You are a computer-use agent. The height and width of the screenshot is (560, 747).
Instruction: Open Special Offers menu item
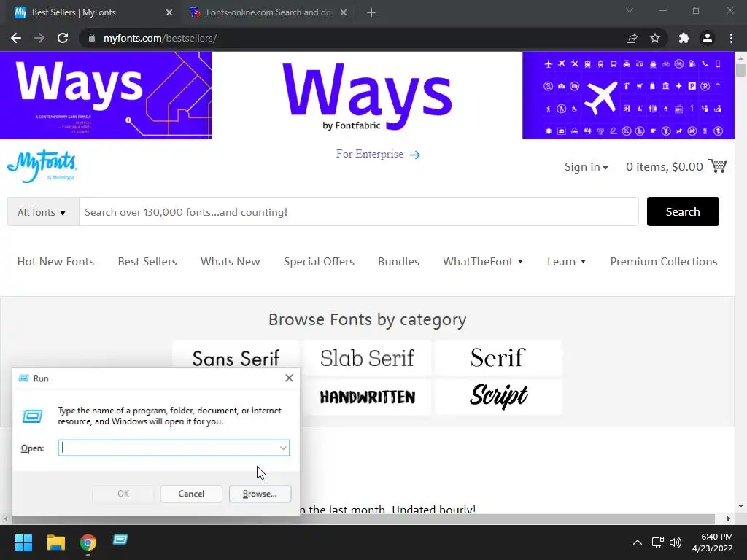click(319, 262)
